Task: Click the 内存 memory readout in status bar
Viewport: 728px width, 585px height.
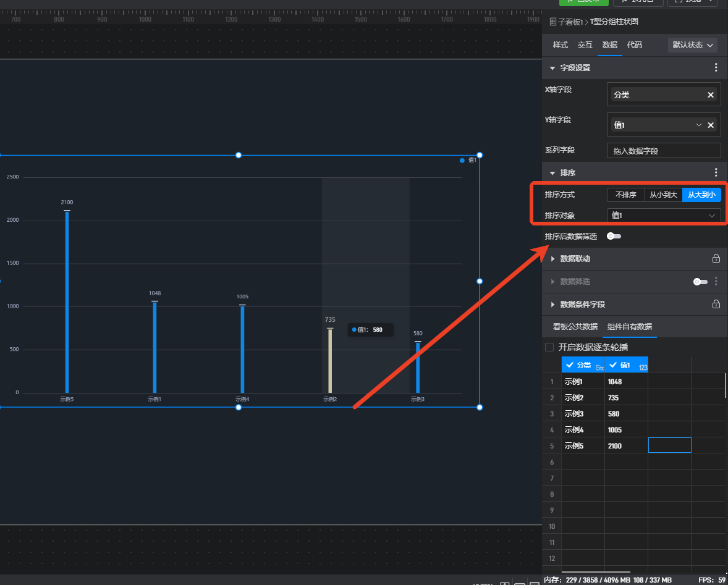Action: pyautogui.click(x=607, y=580)
